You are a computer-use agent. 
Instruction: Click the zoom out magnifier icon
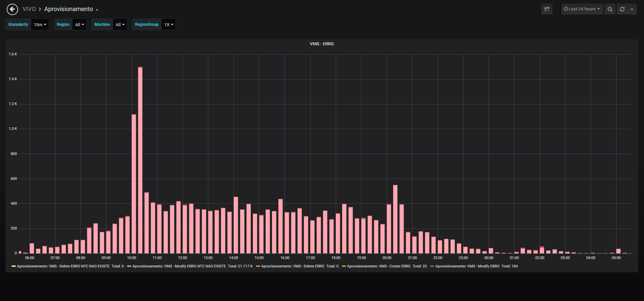[x=610, y=9]
